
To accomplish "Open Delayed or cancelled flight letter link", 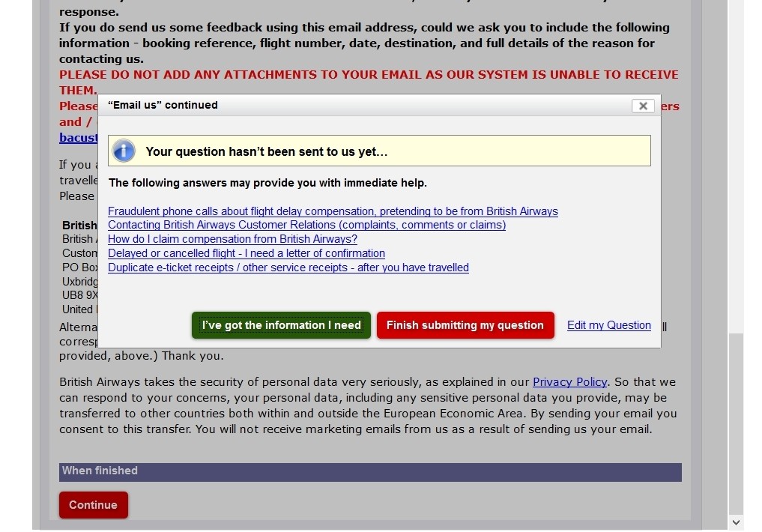I will [x=247, y=253].
